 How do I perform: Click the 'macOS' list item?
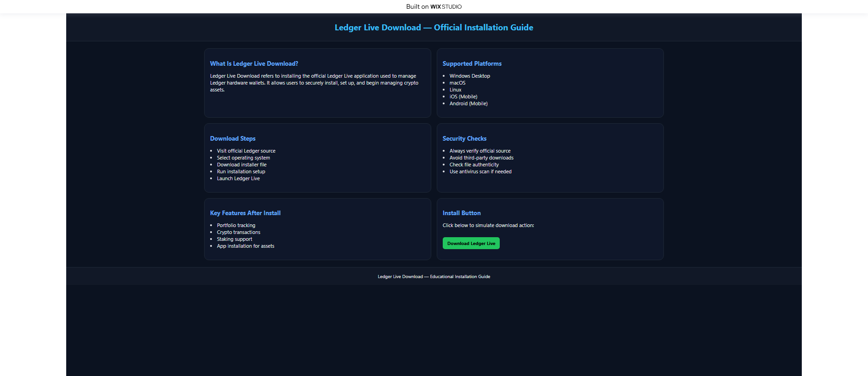[x=457, y=83]
